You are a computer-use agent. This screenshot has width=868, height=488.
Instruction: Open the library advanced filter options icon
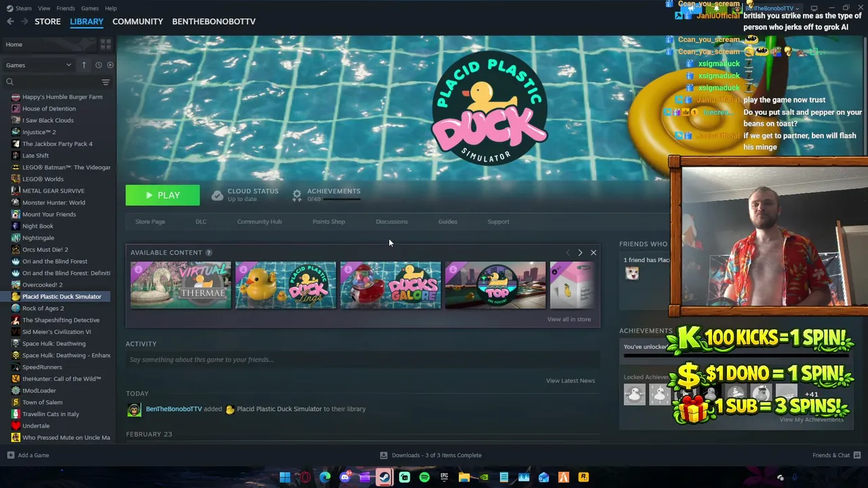pyautogui.click(x=105, y=82)
